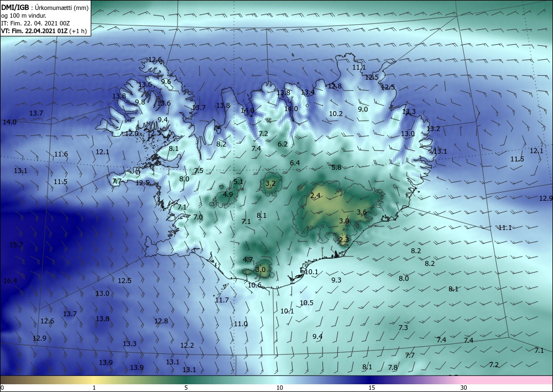Click the 13.4 value on the north coast
553x392 pixels.
[x=307, y=92]
